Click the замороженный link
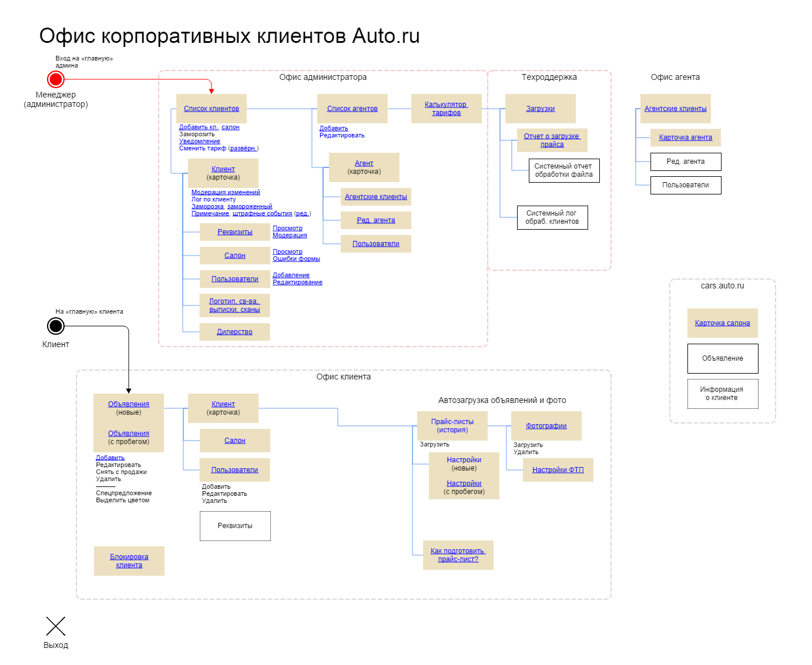 click(250, 206)
